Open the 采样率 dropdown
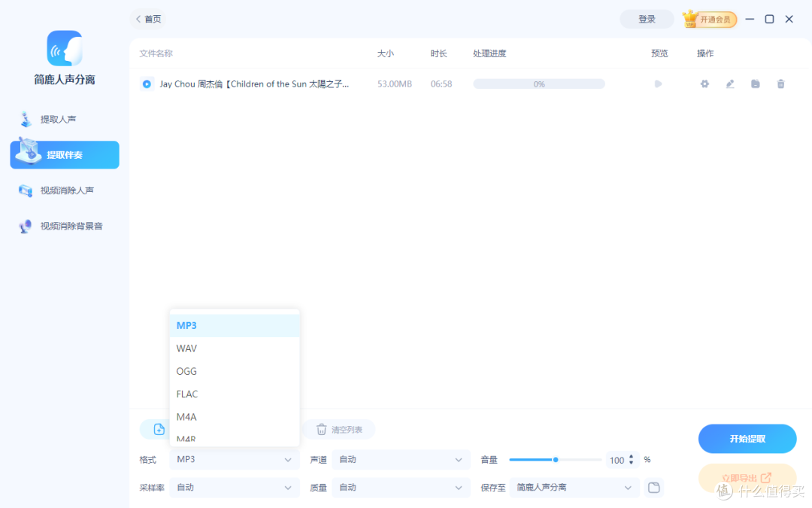 [235, 488]
